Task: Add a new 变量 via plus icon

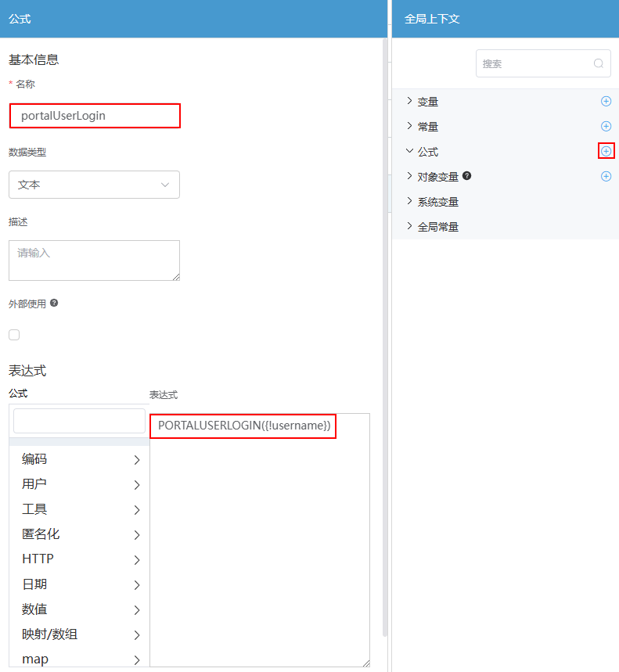Action: pyautogui.click(x=606, y=102)
